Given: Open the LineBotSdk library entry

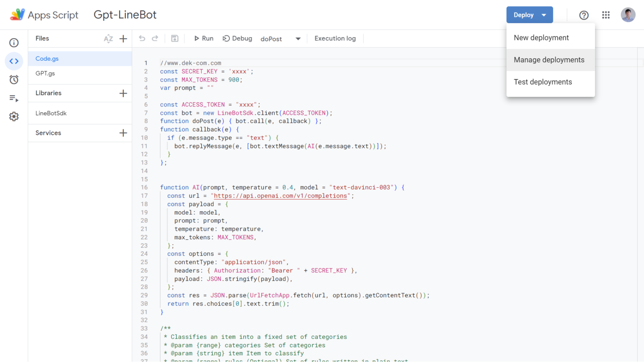Looking at the screenshot, I should [x=80, y=113].
